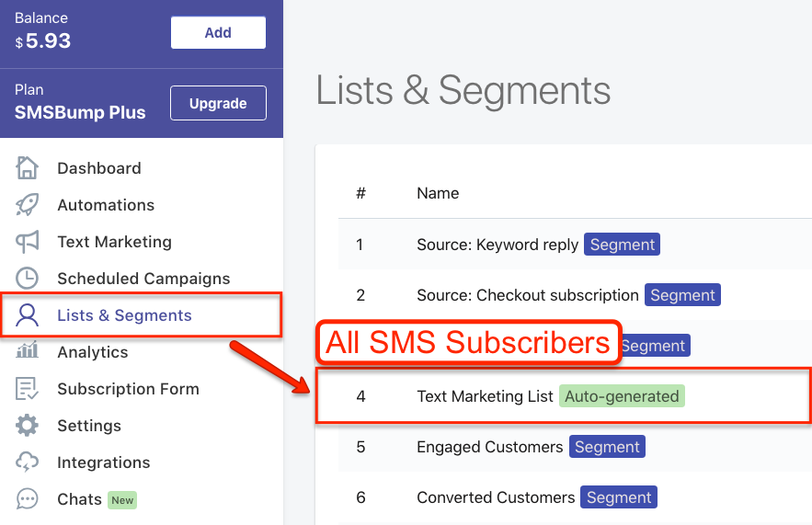Upgrade the SMSBump Plus plan

(218, 103)
